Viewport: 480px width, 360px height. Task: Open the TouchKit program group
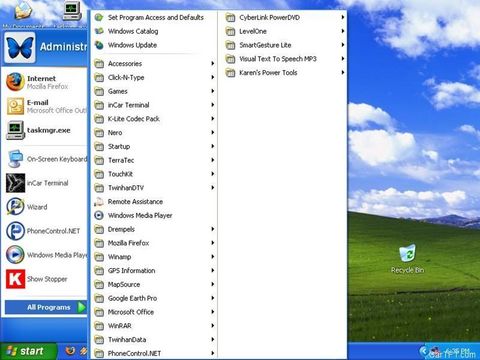point(154,174)
